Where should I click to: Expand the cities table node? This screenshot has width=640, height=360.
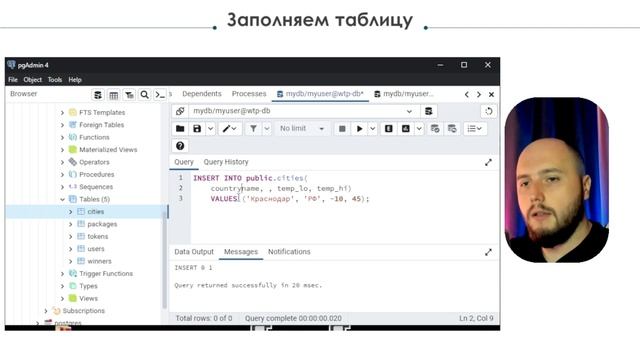(x=71, y=212)
